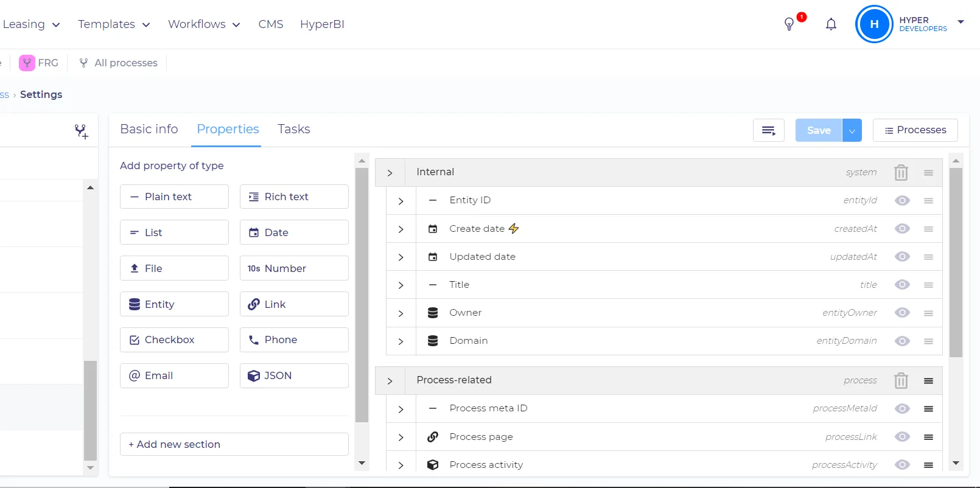980x488 pixels.
Task: Click the drag handle of Process meta ID
Action: 928,409
